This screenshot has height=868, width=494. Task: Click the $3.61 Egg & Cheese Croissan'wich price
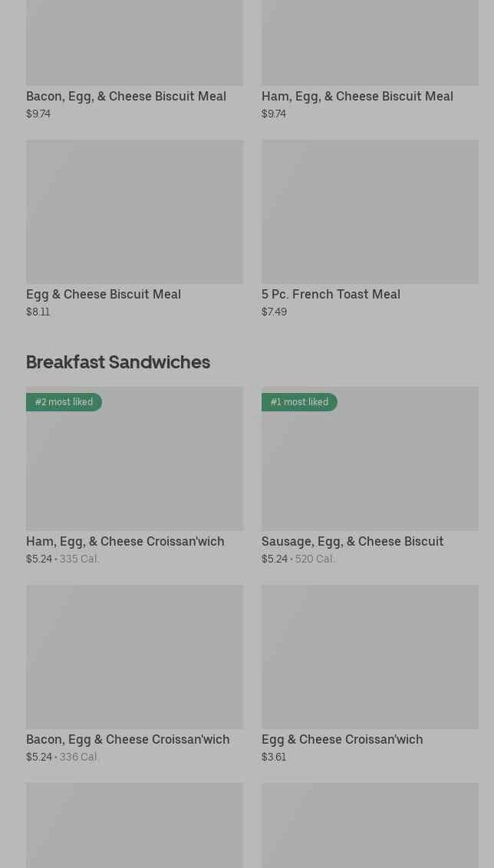click(274, 757)
